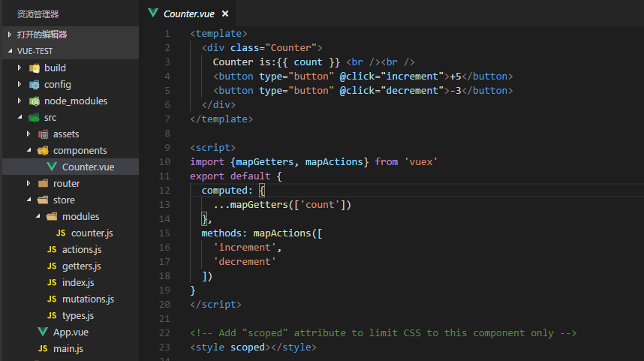Collapse the src folder arrow
Screen dimensions: 644x361
[20, 117]
